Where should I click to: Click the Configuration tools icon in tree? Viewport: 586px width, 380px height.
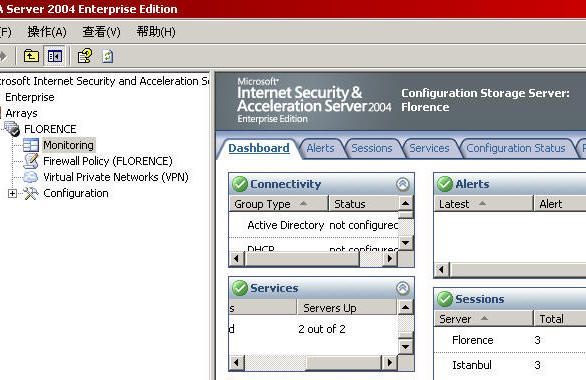31,193
